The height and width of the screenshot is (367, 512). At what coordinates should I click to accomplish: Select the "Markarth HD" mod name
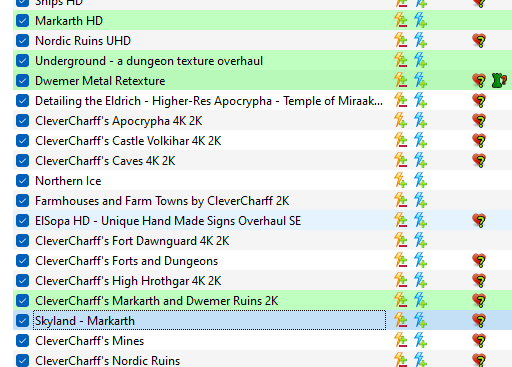point(69,21)
